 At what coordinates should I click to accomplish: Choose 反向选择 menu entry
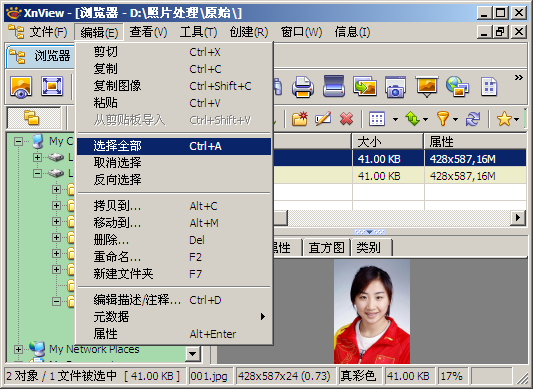click(x=174, y=180)
